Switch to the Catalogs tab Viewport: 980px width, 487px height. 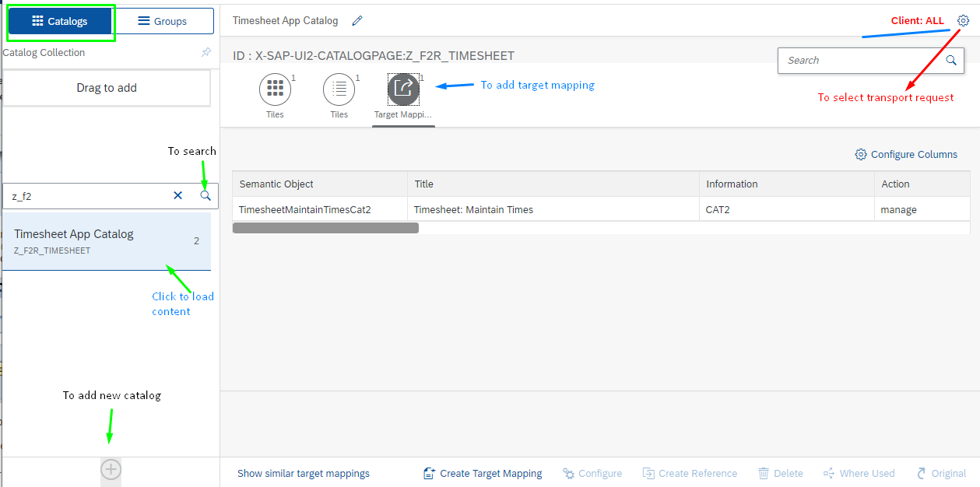[x=60, y=21]
